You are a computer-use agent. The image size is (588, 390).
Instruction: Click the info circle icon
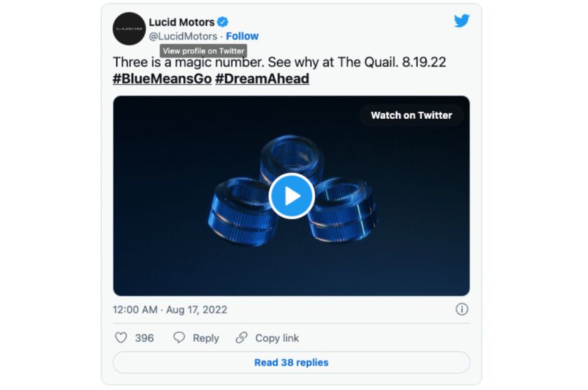click(462, 309)
